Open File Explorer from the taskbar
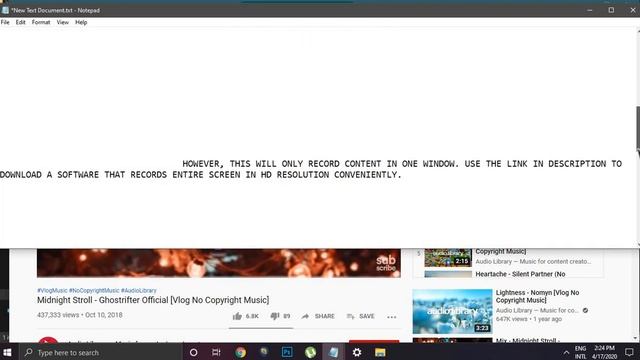Viewport: 640px width, 360px height. pos(380,352)
